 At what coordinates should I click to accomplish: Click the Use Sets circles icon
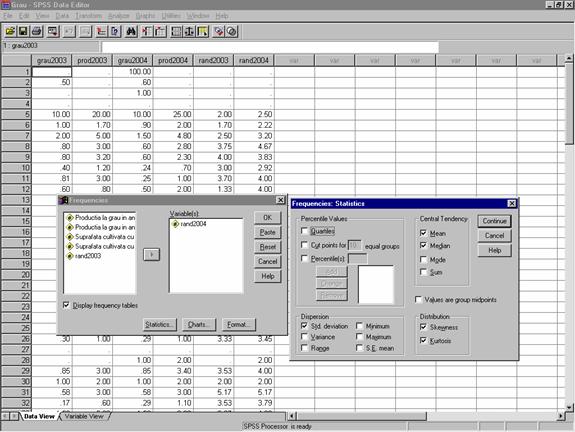[232, 32]
